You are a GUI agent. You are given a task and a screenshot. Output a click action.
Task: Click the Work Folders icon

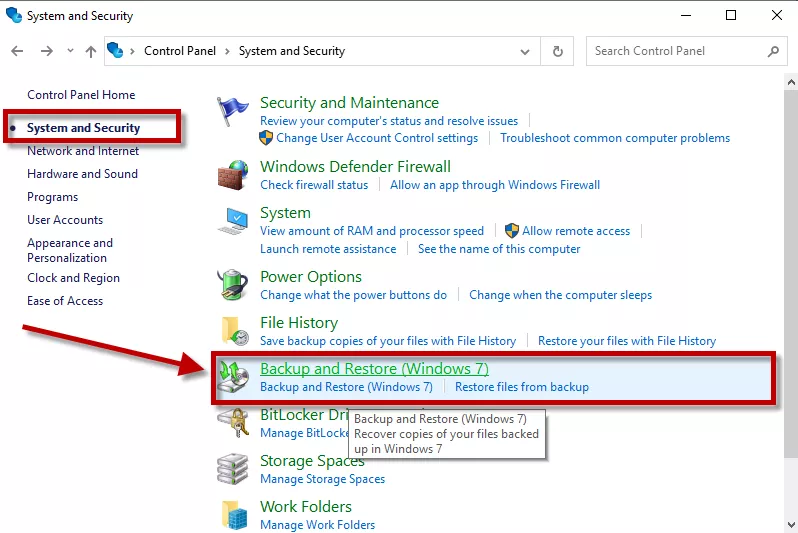235,515
